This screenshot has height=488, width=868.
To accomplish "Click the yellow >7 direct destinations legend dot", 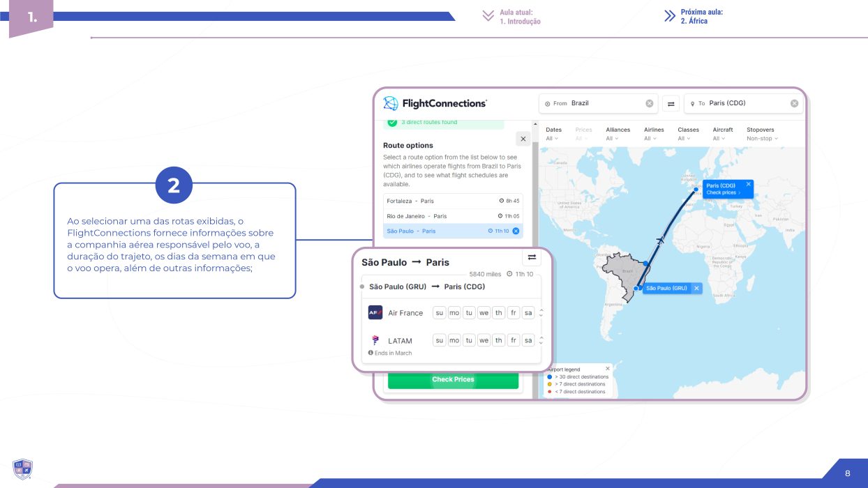I will tap(550, 384).
